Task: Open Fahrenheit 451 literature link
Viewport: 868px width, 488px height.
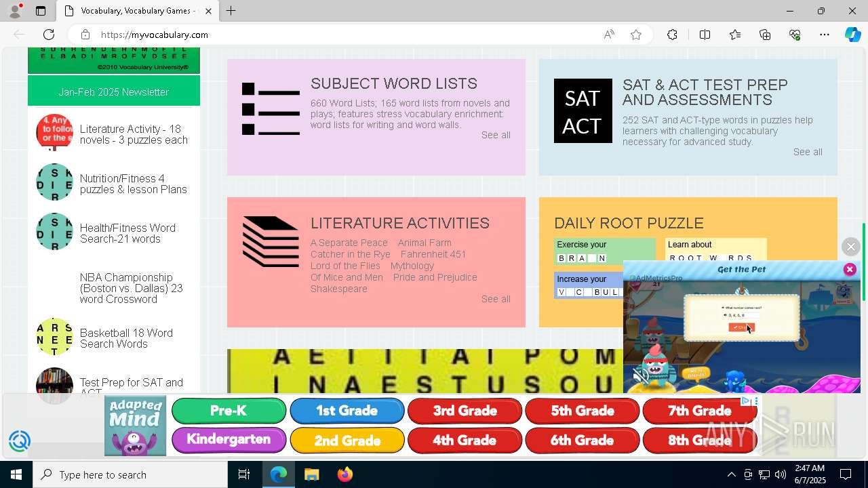Action: tap(433, 254)
